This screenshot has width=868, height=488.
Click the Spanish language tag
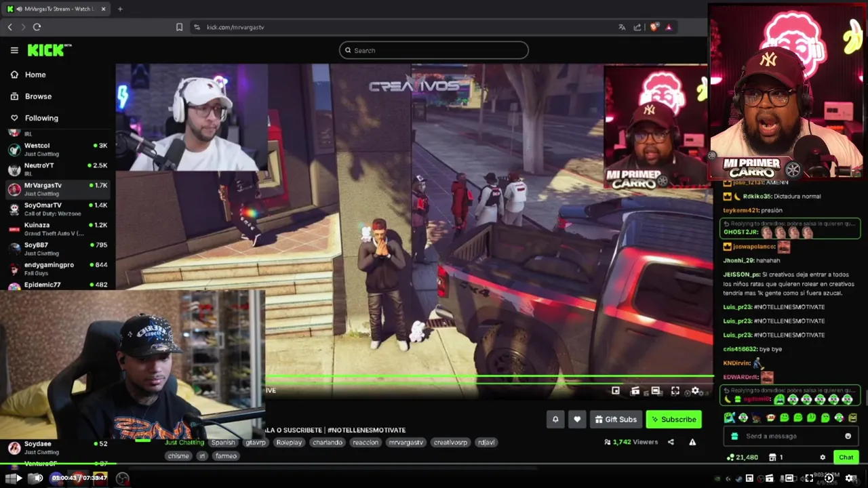click(223, 443)
